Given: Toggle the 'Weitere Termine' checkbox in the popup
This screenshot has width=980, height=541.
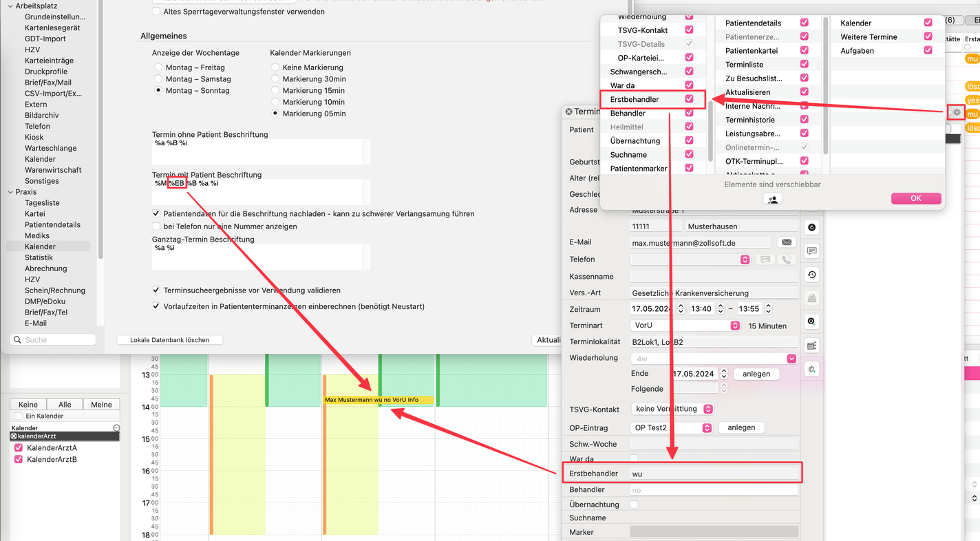Looking at the screenshot, I should pyautogui.click(x=928, y=36).
